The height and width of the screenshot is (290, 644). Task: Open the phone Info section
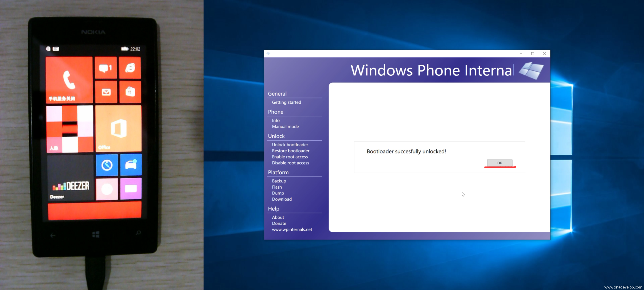click(276, 120)
